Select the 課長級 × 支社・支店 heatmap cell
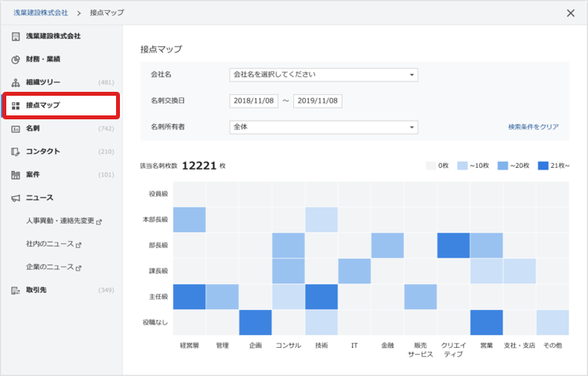Image resolution: width=588 pixels, height=376 pixels. (519, 271)
